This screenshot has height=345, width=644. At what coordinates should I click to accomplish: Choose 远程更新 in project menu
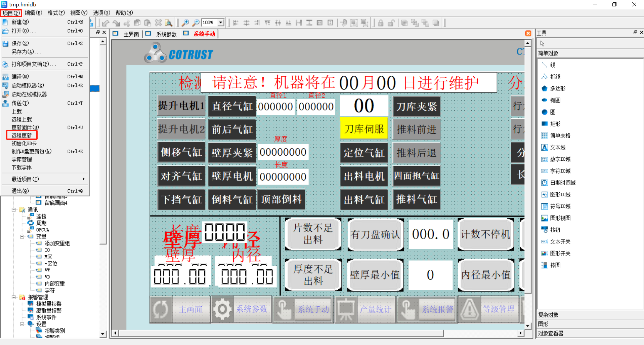click(22, 135)
